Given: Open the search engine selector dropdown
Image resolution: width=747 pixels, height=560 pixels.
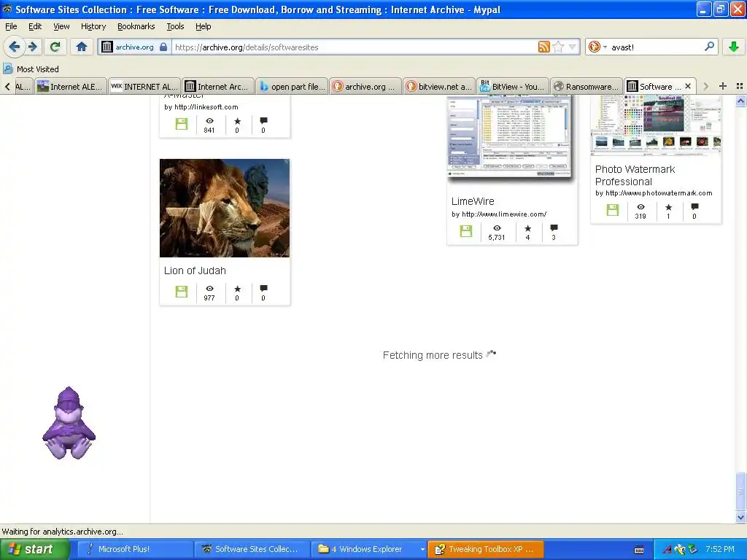Looking at the screenshot, I should 605,47.
